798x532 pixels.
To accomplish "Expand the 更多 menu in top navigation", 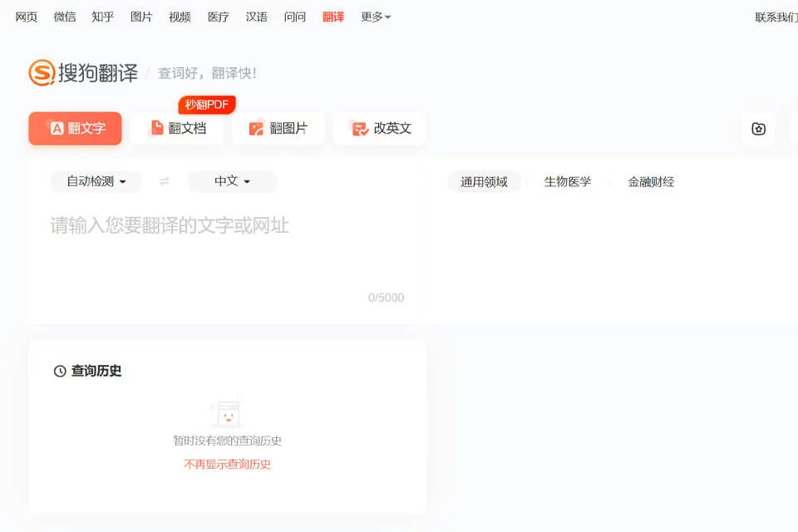I will point(376,17).
